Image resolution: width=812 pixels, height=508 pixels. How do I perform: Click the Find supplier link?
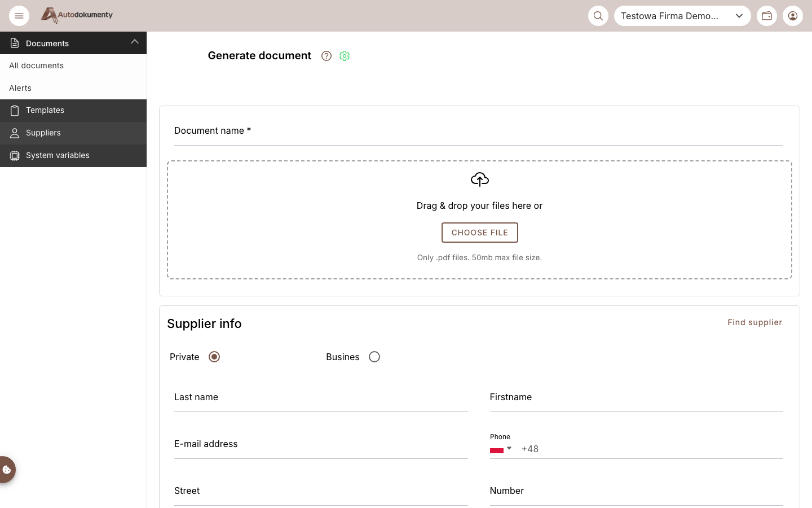tap(754, 322)
